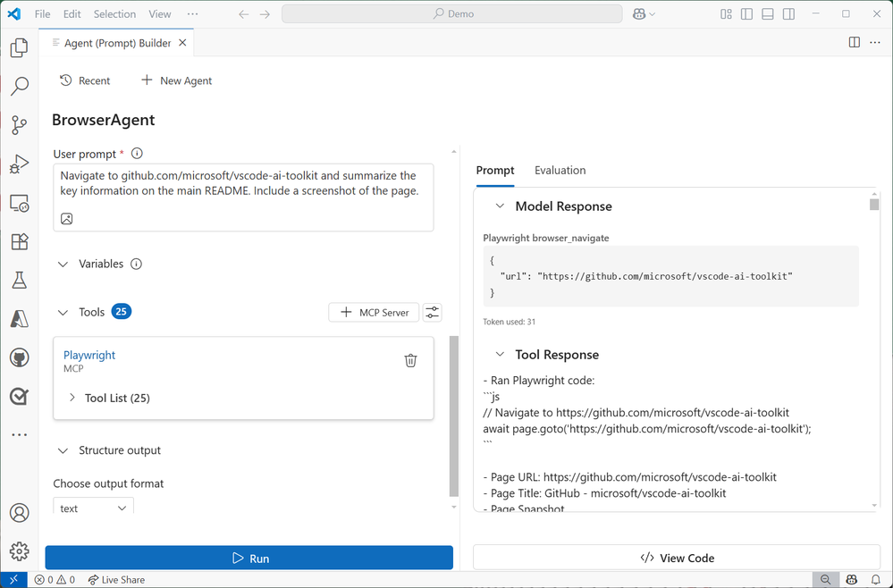The width and height of the screenshot is (893, 588).
Task: Show info tooltip for Variables
Action: 136,265
